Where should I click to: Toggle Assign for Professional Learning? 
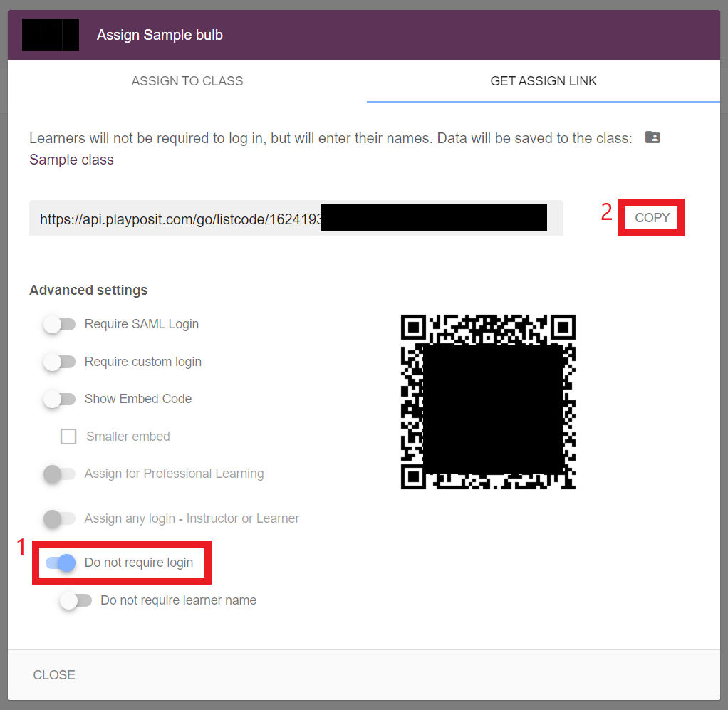[59, 474]
